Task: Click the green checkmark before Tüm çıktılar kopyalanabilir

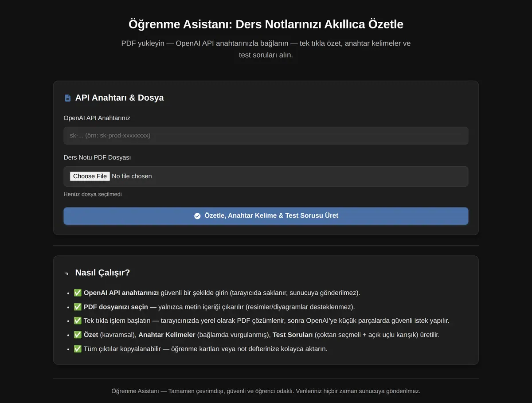Action: coord(78,349)
